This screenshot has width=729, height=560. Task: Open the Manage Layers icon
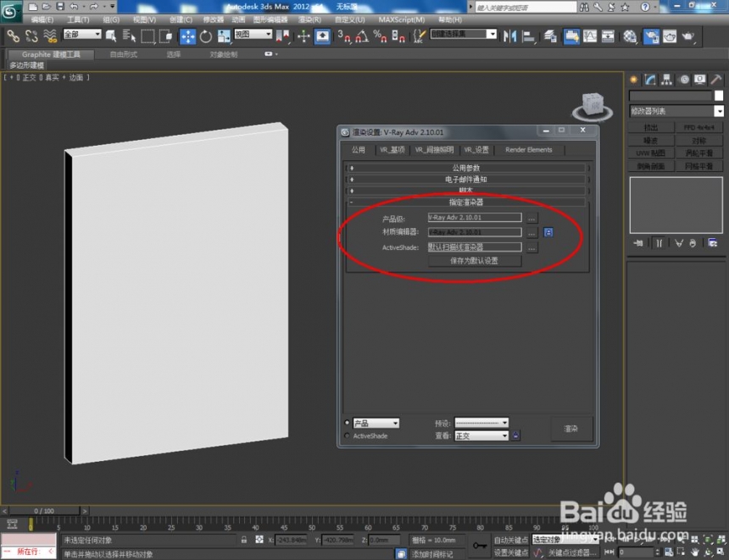tap(550, 36)
